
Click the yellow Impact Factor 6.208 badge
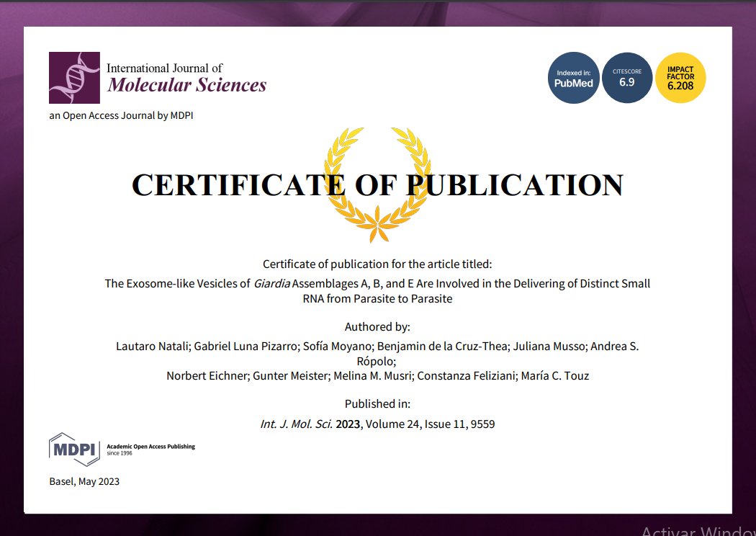pyautogui.click(x=680, y=78)
